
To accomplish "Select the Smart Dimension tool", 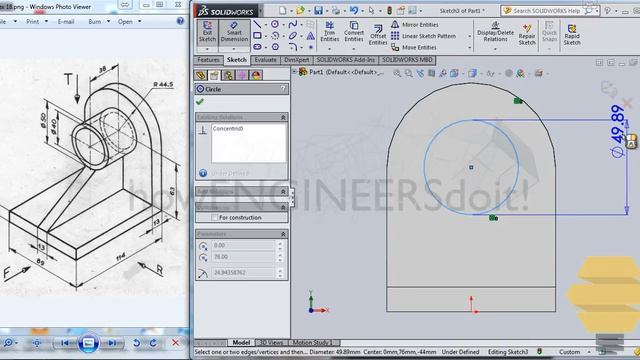I will click(x=234, y=32).
